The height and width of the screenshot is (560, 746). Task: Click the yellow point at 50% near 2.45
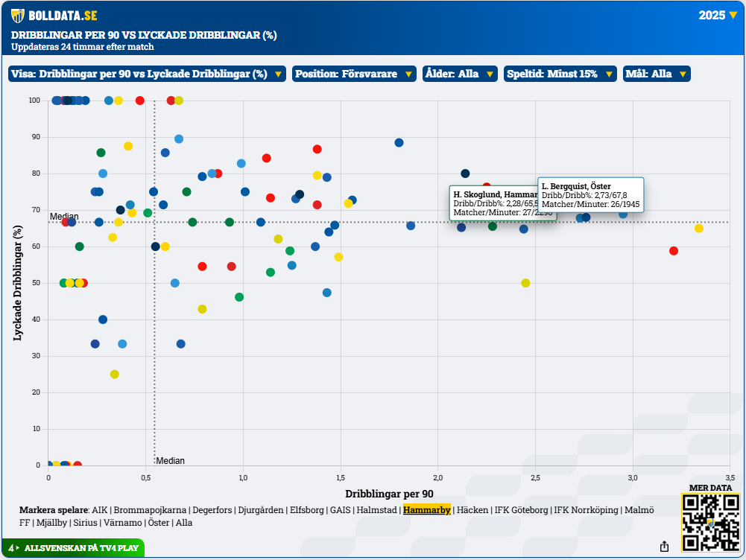click(525, 283)
